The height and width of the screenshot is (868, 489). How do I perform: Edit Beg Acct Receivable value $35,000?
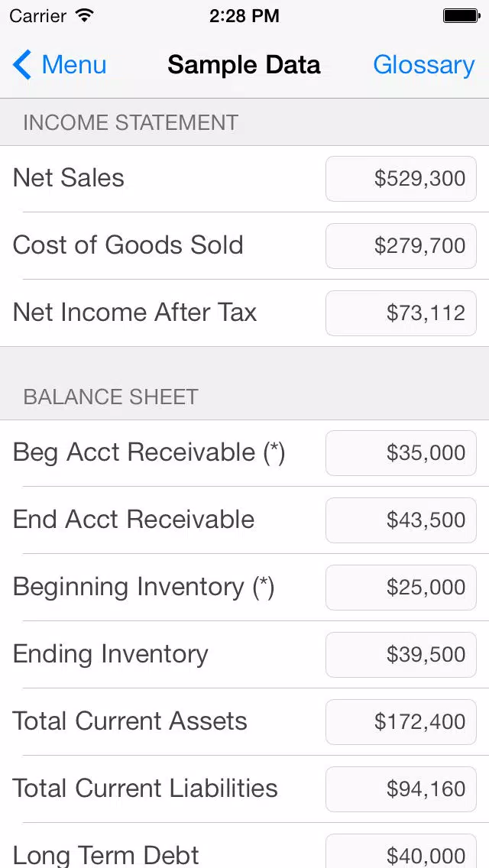[x=401, y=453]
